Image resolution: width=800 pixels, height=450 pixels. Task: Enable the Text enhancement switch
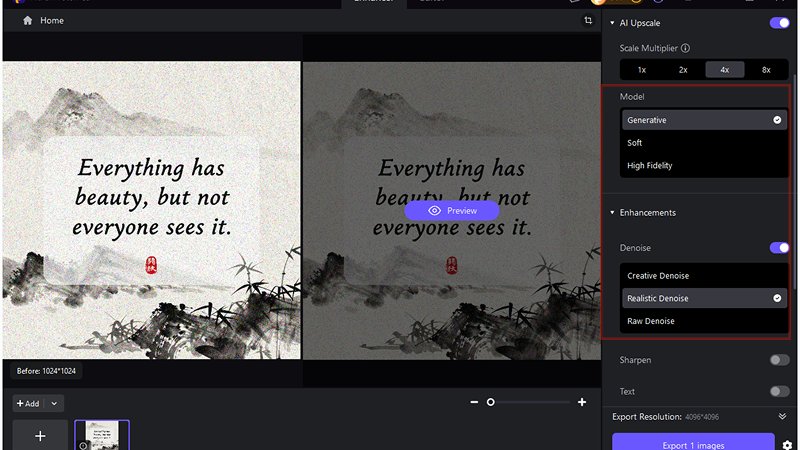(779, 391)
